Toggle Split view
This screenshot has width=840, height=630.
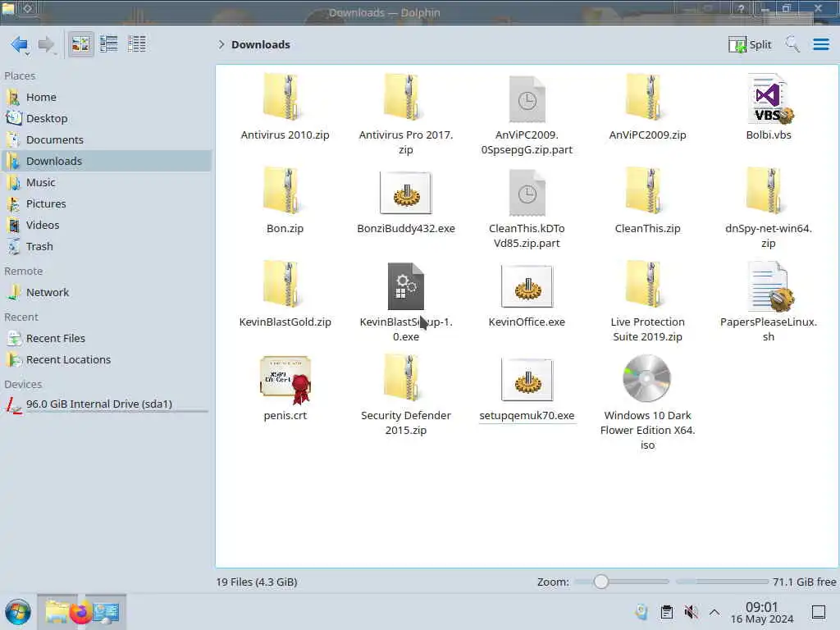pos(750,44)
